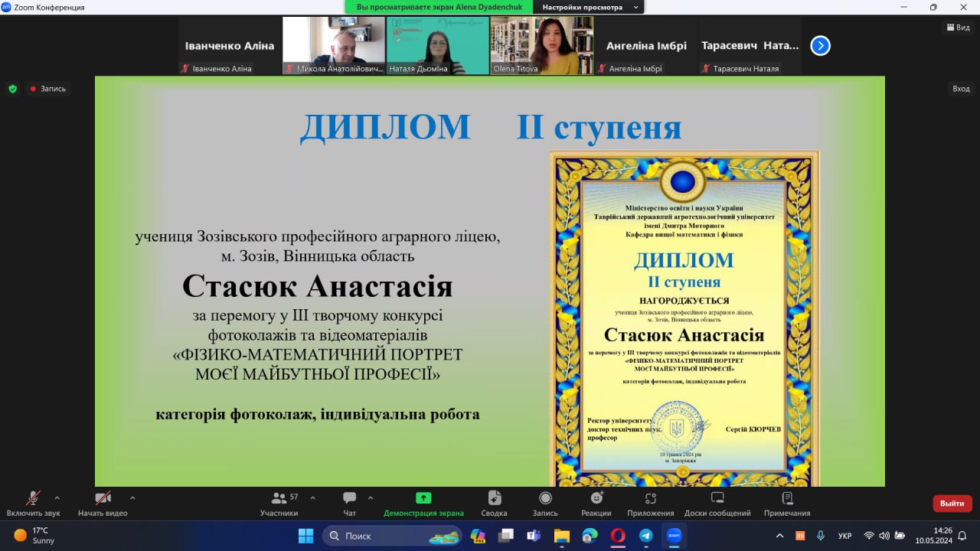Open Task View on the taskbar
The width and height of the screenshot is (980, 551).
coord(506,536)
